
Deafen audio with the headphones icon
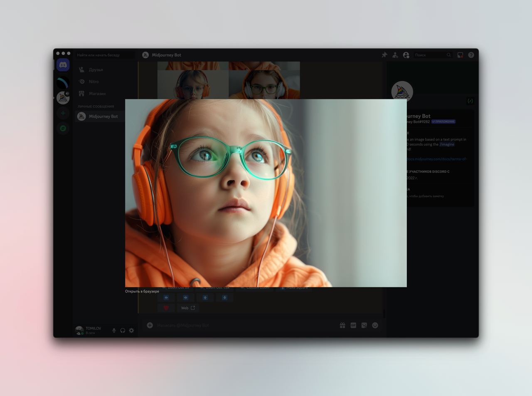click(x=123, y=330)
